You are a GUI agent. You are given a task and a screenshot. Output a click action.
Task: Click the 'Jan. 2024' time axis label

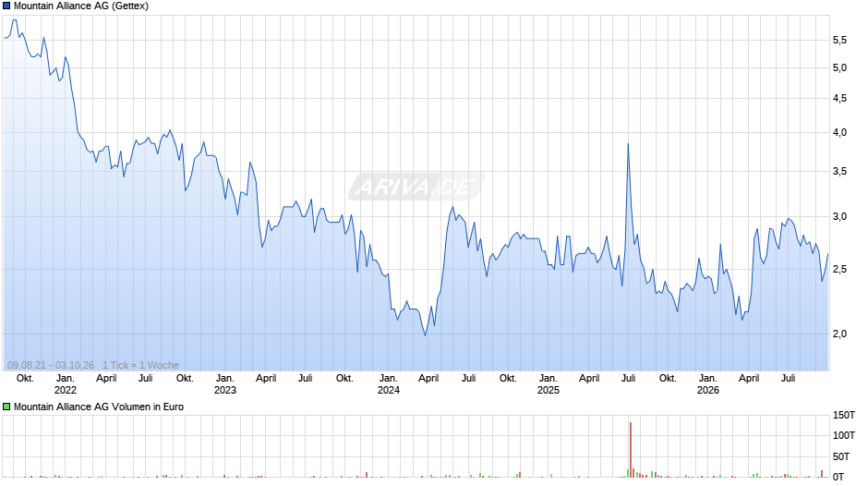[389, 384]
